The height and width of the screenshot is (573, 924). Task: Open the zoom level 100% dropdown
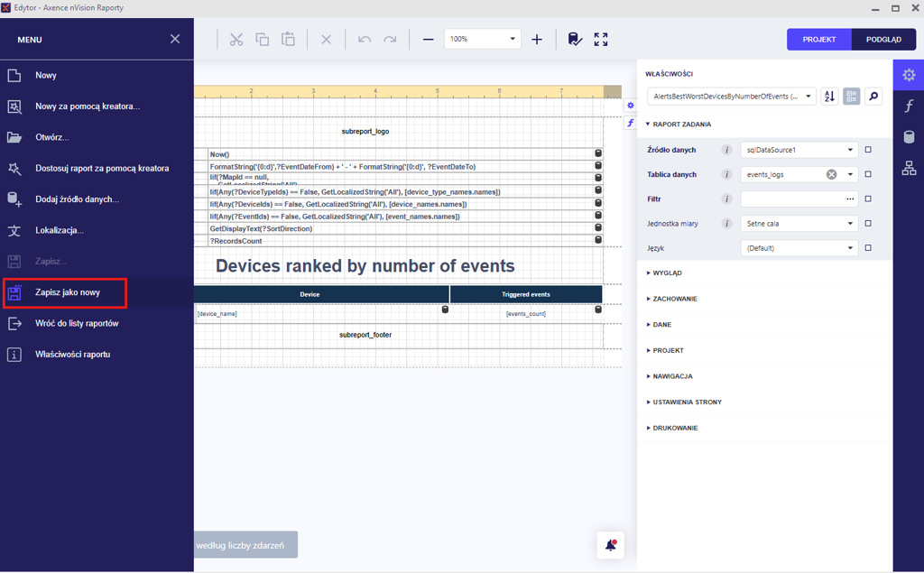tap(483, 40)
